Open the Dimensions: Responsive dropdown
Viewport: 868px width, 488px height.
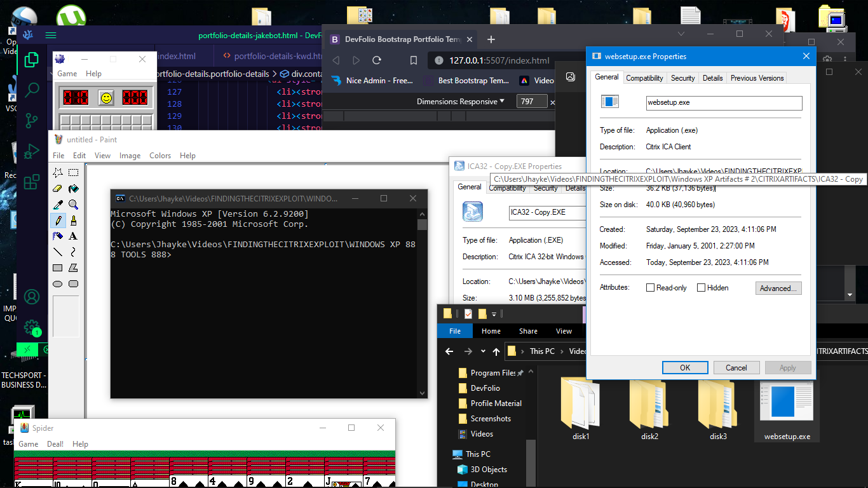[x=460, y=102]
